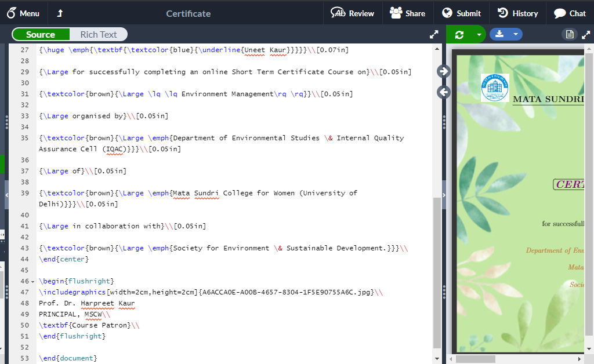The image size is (594, 364).
Task: Click the word 'Harpreet' on line 48
Action: [x=97, y=303]
